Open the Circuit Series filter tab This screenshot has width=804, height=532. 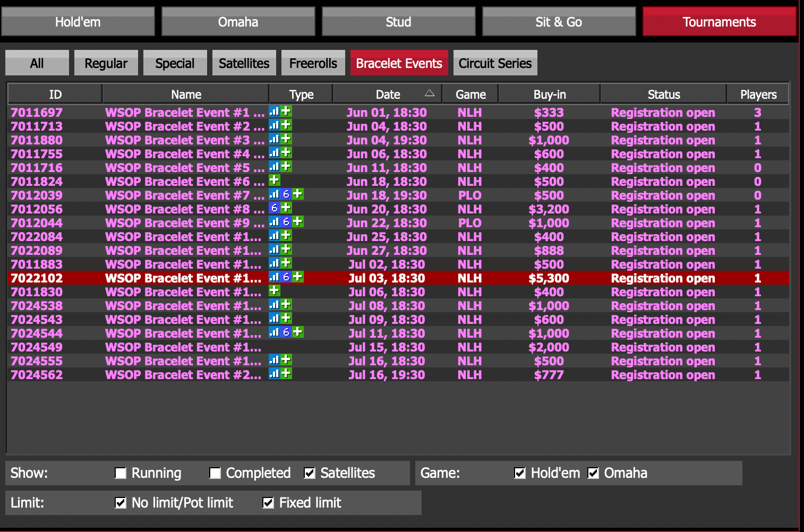(495, 63)
